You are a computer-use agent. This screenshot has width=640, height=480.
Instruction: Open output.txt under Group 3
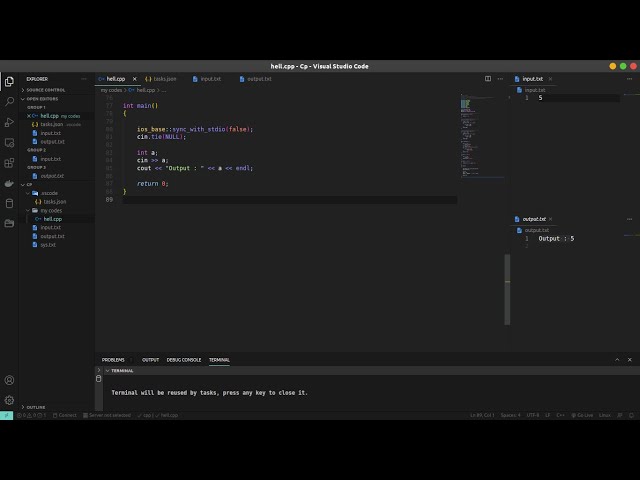click(52, 176)
